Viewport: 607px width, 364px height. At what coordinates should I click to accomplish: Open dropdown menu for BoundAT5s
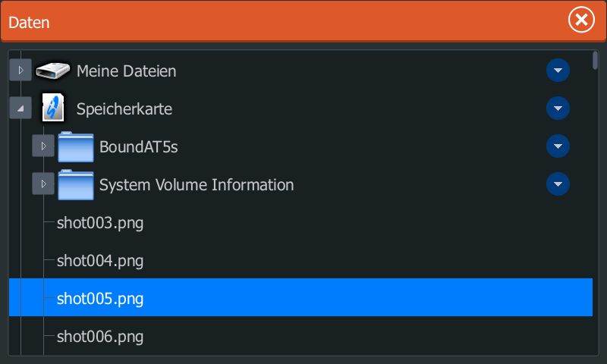coord(558,146)
